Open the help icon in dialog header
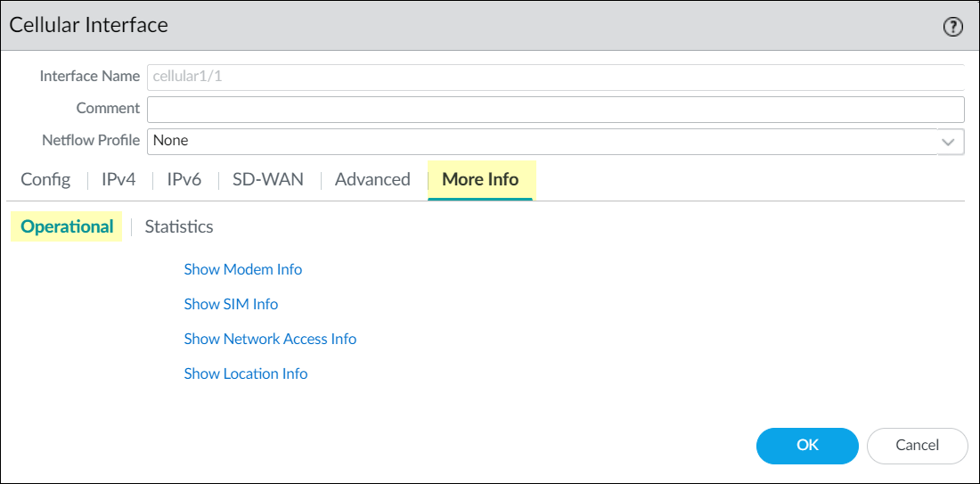The height and width of the screenshot is (484, 980). click(x=952, y=27)
